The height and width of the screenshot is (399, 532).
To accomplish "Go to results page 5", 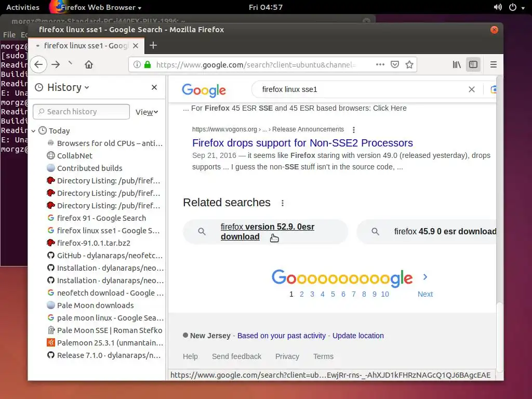I will pos(333,294).
